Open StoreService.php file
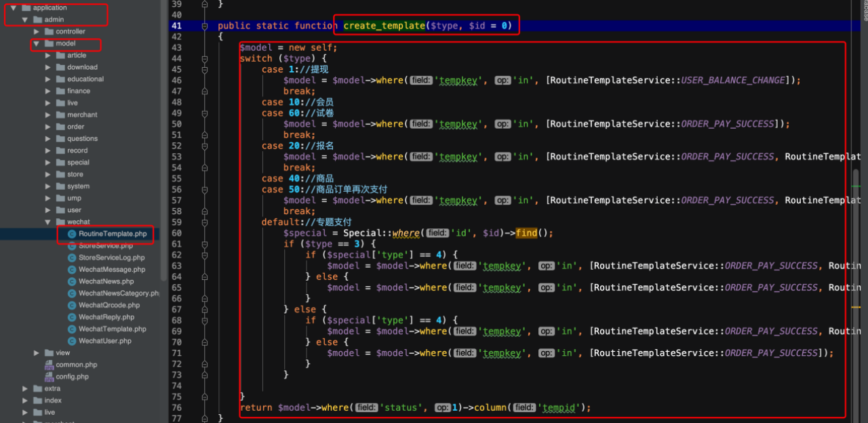 tap(106, 246)
